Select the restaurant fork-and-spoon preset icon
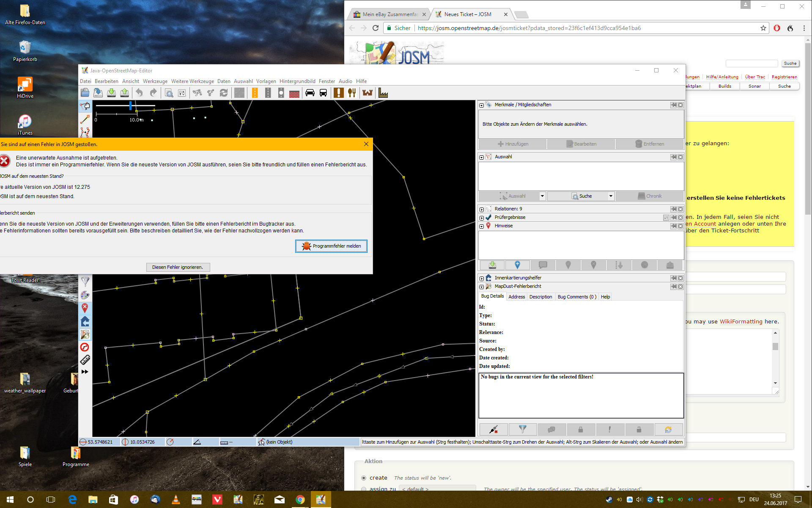 352,93
